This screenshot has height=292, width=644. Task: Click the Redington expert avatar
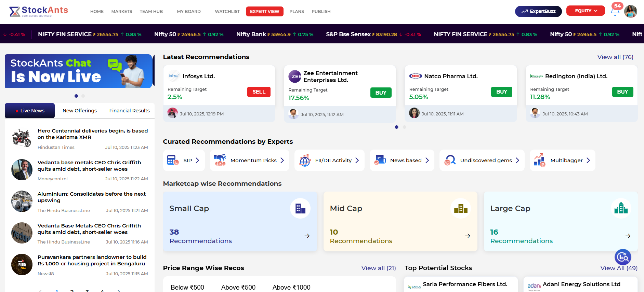coord(535,113)
